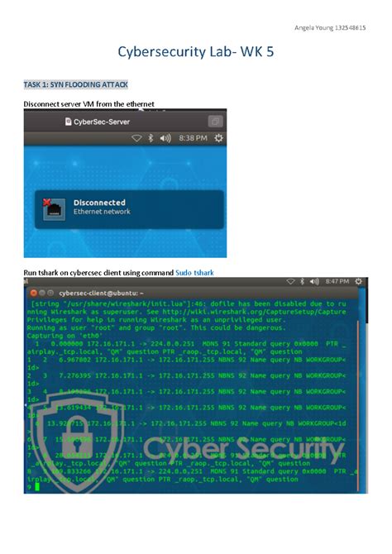Click the Disconnected Ethernet network notification
Image resolution: width=392 pixels, height=554 pixels.
pyautogui.click(x=129, y=209)
